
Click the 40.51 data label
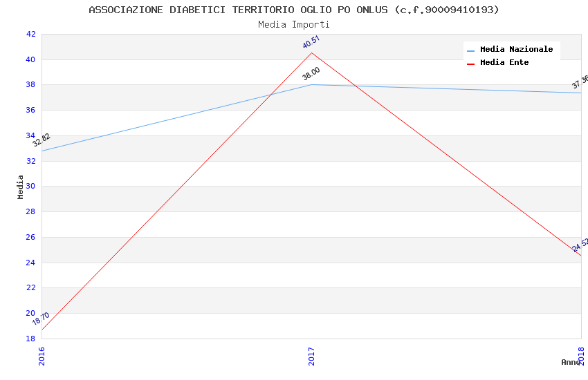pyautogui.click(x=311, y=42)
